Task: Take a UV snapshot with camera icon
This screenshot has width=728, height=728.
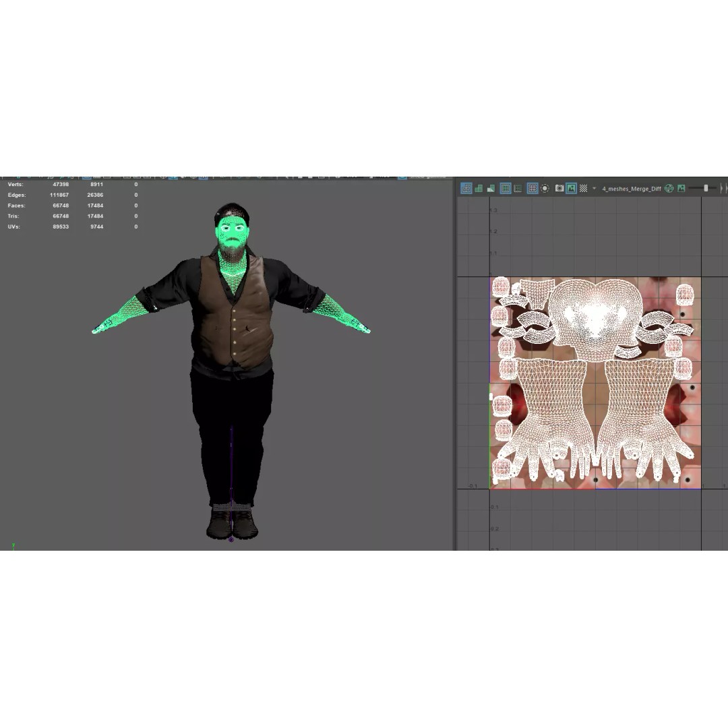Action: [559, 188]
